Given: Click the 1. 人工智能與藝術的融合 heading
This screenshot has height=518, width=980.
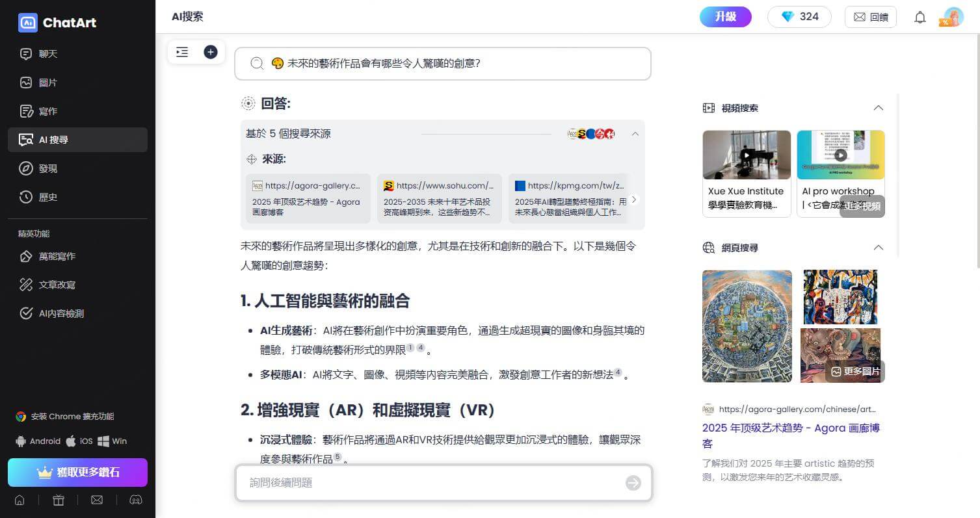Looking at the screenshot, I should tap(325, 301).
